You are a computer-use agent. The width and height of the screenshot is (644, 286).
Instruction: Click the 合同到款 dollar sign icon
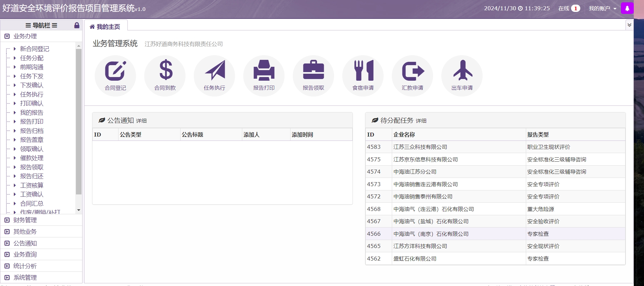pos(165,75)
